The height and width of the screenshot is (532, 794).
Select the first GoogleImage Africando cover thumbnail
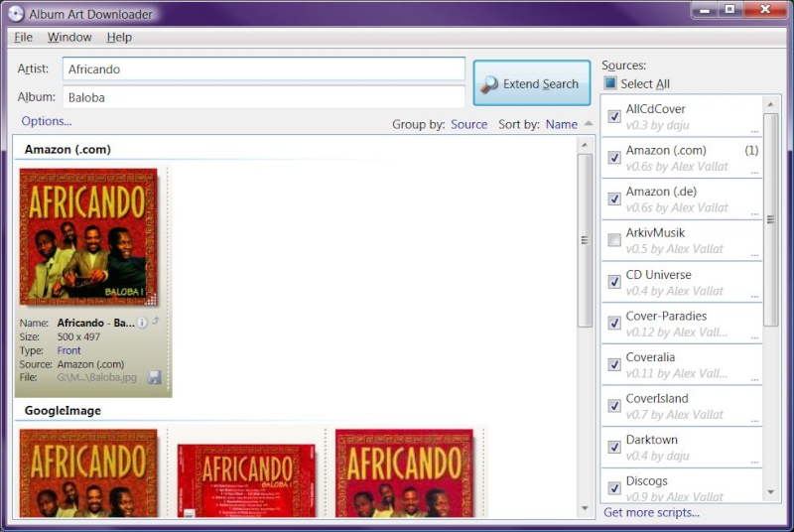[88, 472]
